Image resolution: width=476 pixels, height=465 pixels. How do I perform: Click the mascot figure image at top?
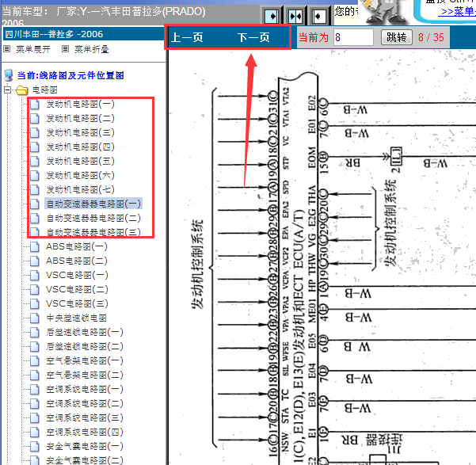coord(385,12)
